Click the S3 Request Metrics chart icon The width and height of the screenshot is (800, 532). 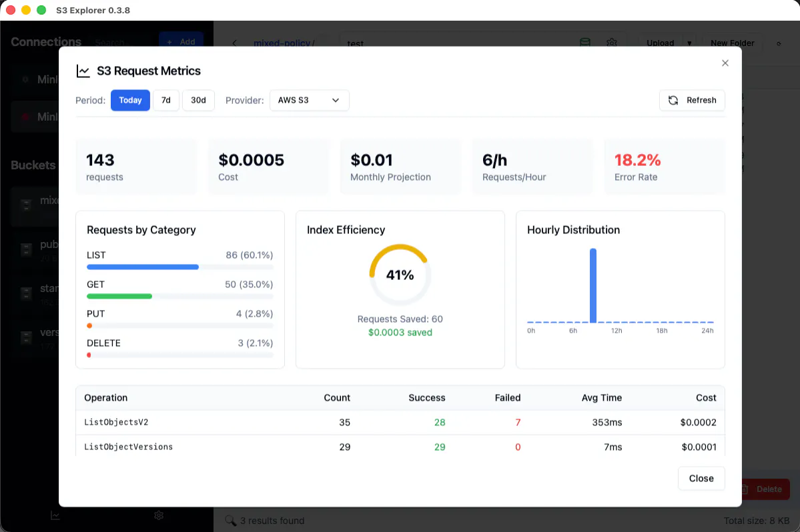click(x=83, y=71)
